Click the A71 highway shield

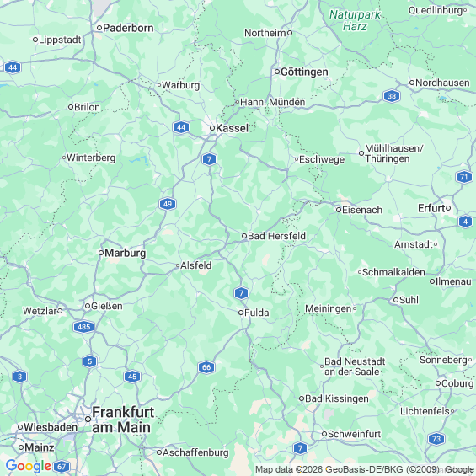(464, 177)
